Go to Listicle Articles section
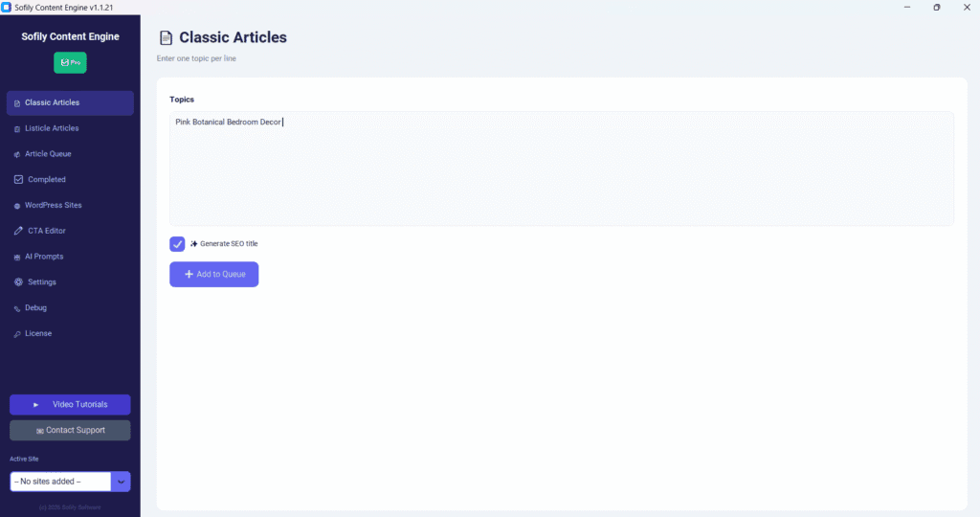The height and width of the screenshot is (517, 980). [52, 128]
